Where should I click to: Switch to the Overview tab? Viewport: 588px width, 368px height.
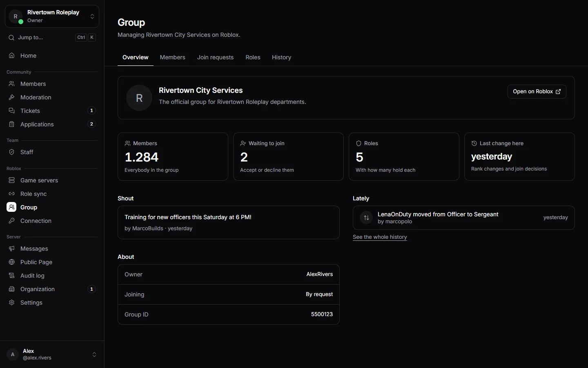[x=136, y=57]
